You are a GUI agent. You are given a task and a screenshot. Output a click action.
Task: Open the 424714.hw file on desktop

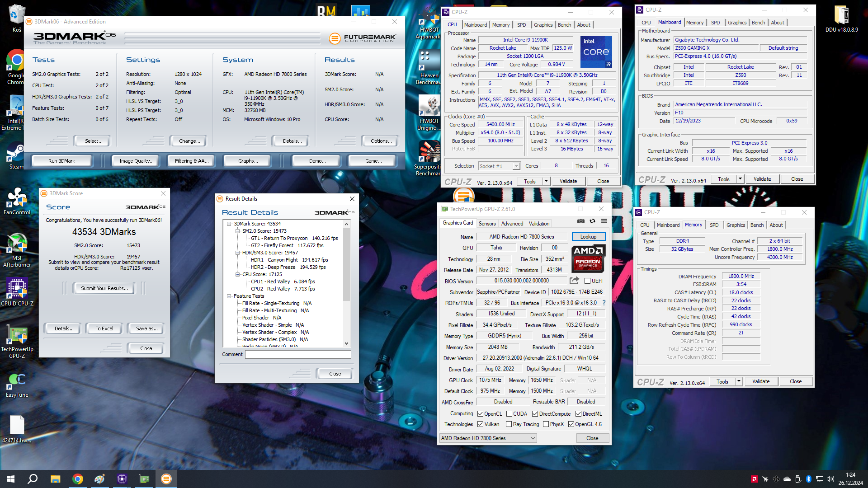click(17, 429)
